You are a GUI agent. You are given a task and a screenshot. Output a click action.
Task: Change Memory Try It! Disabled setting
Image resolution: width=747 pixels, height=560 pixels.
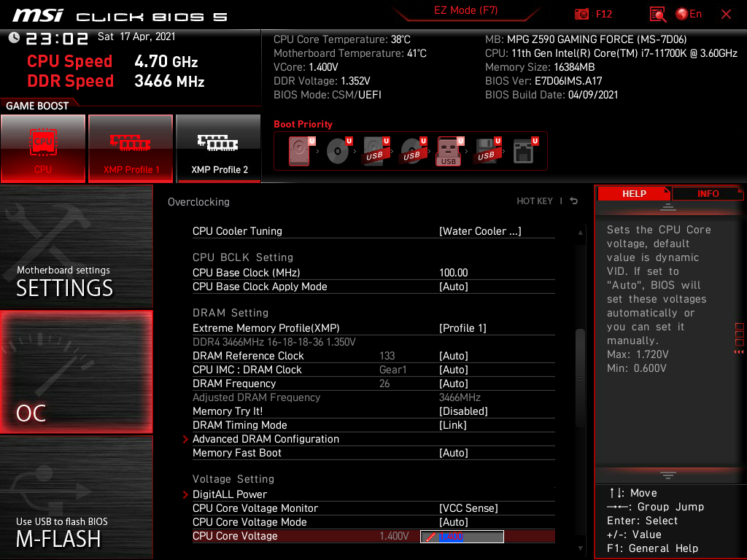click(x=463, y=411)
